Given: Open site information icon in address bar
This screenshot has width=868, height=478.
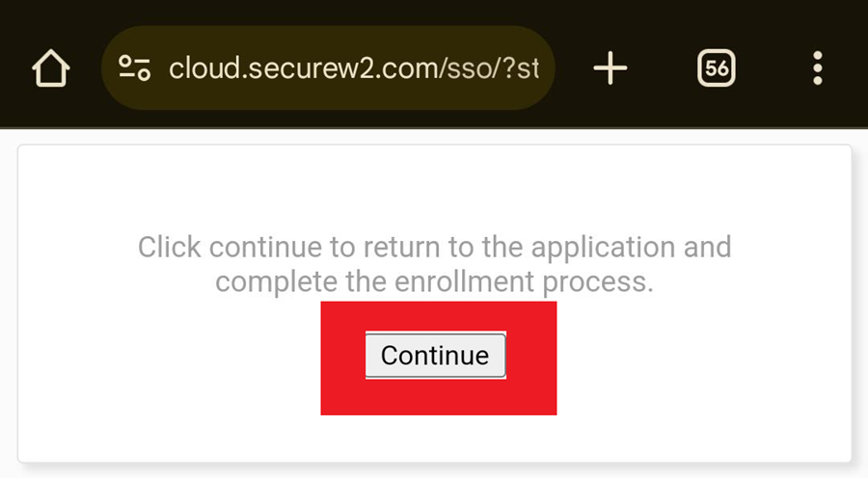Looking at the screenshot, I should tap(134, 68).
